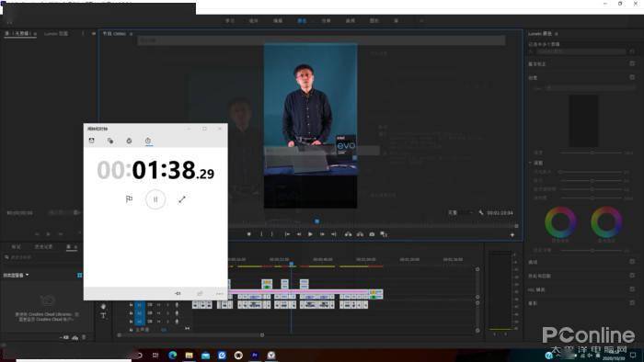Adjust the Look intensity slider
This screenshot has width=644, height=362.
[x=592, y=153]
